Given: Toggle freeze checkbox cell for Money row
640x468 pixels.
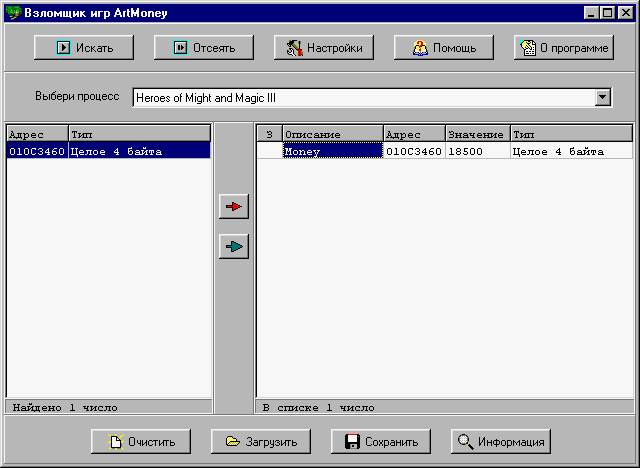Looking at the screenshot, I should (269, 151).
